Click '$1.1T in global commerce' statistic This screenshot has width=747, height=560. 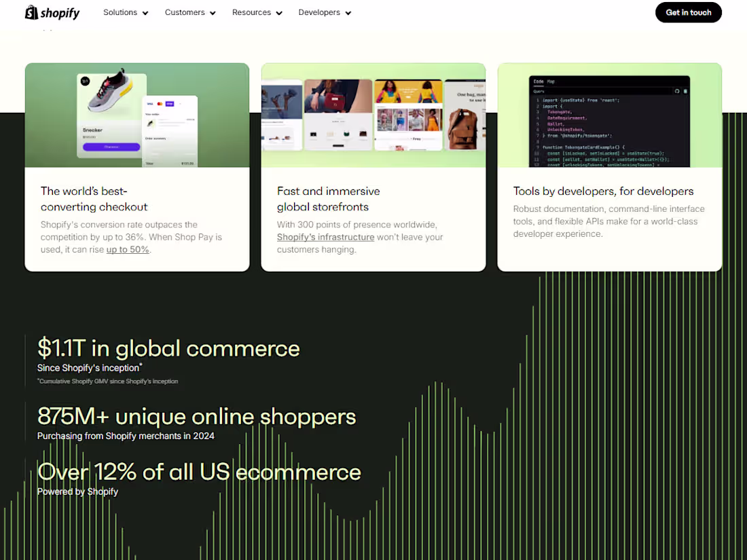[x=168, y=348]
